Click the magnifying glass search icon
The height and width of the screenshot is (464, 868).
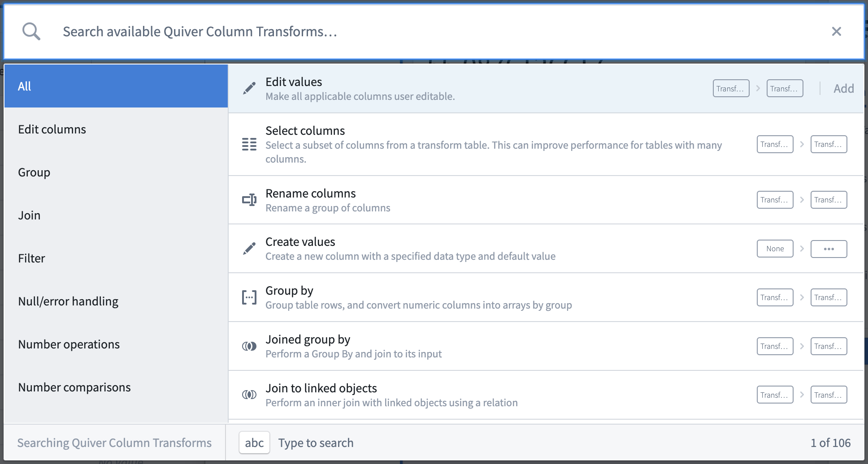(x=31, y=31)
